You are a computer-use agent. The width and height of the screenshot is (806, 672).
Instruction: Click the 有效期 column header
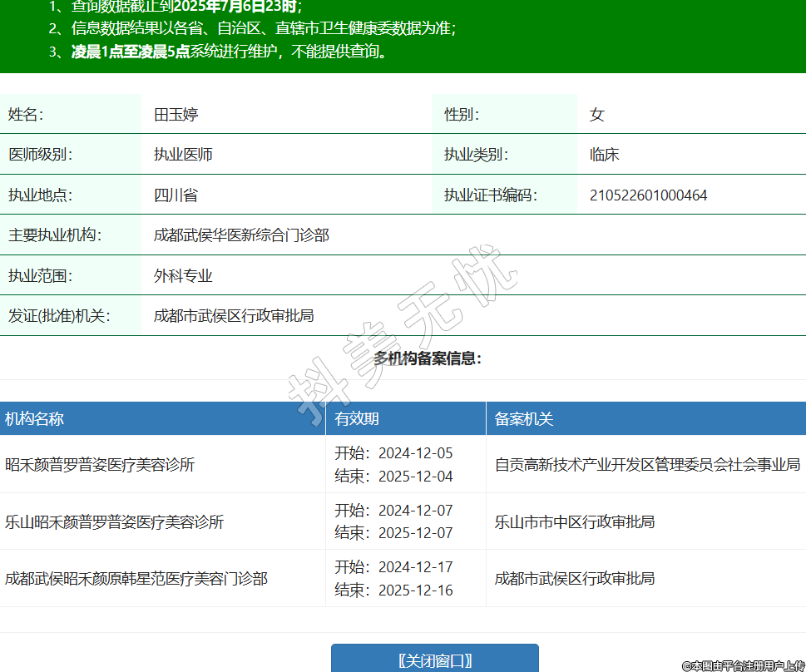point(357,419)
